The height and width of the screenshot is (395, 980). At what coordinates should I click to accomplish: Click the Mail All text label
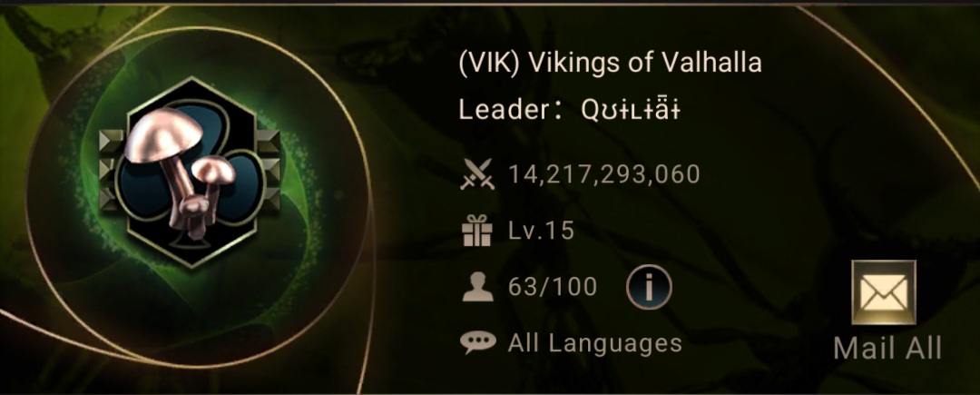[x=887, y=348]
